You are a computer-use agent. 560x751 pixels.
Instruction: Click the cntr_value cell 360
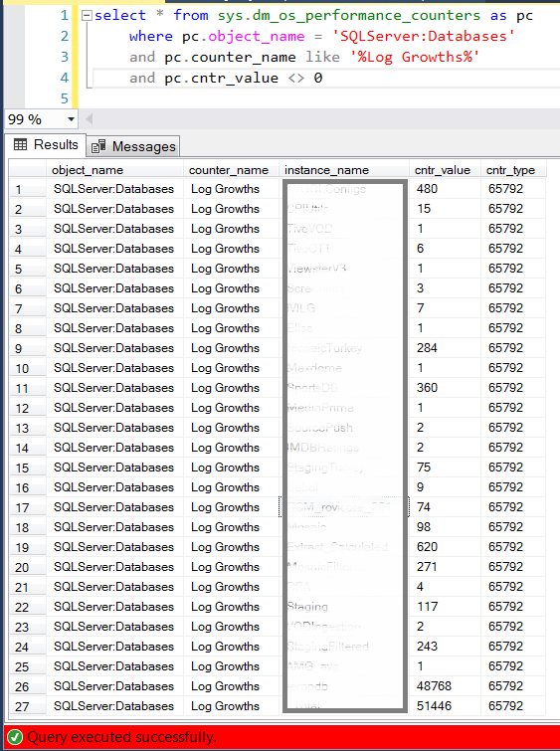445,388
